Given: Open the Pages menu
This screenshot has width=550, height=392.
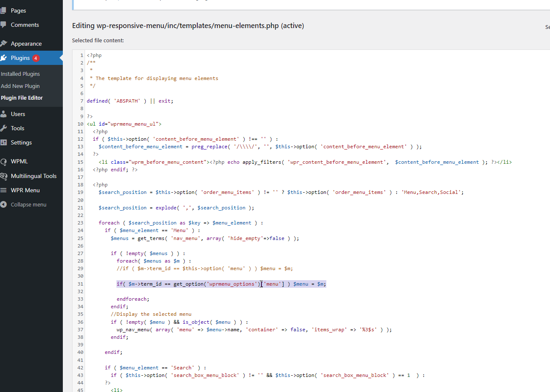Looking at the screenshot, I should [18, 10].
